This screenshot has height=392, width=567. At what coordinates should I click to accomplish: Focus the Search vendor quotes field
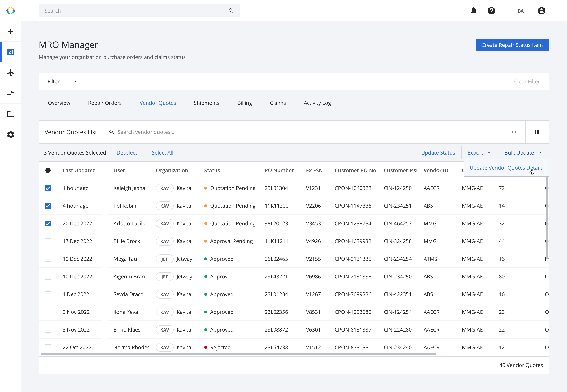click(x=302, y=132)
